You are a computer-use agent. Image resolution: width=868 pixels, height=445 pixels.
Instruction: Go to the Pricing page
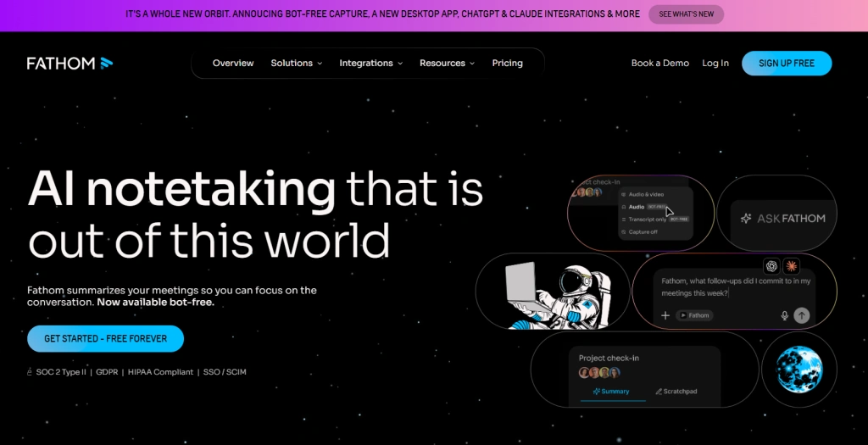(507, 63)
